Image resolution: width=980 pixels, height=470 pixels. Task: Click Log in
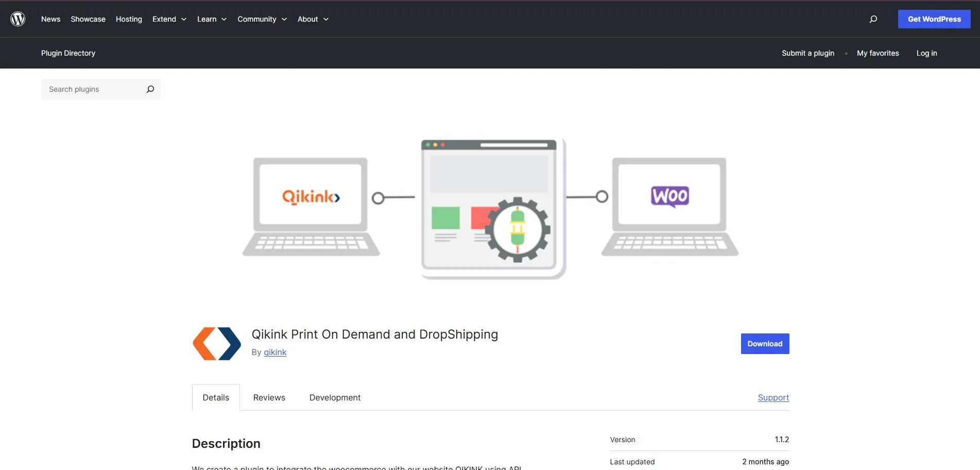pyautogui.click(x=927, y=53)
